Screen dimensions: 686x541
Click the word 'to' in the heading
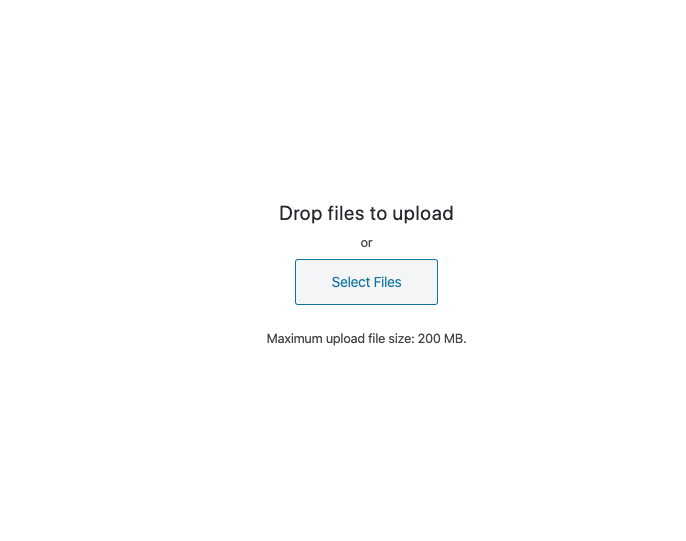pyautogui.click(x=378, y=214)
